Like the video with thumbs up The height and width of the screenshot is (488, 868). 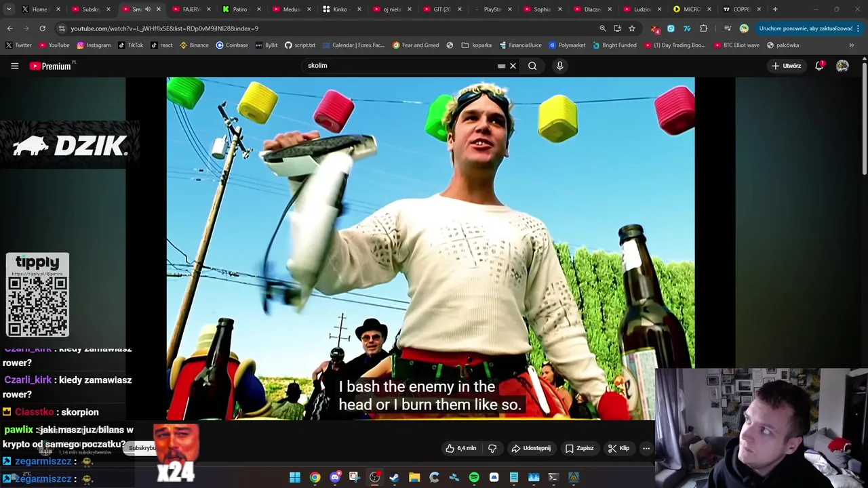click(460, 448)
